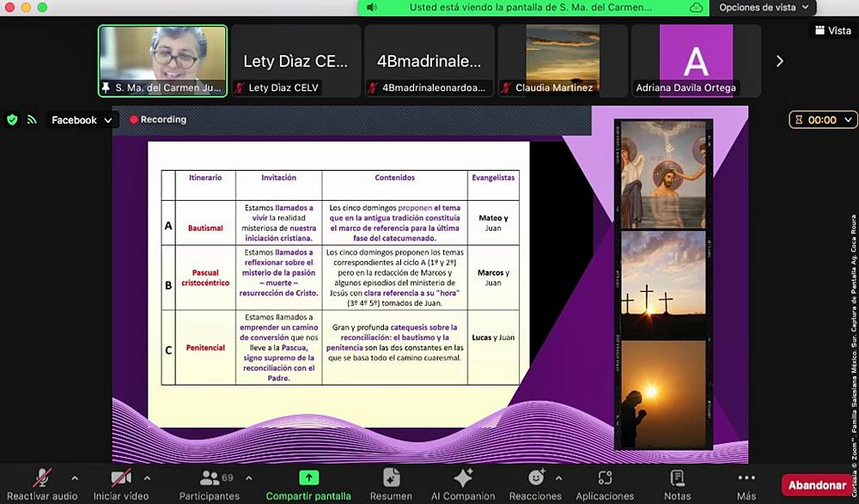Click the "Usted está viendo la pantalla" banner text
This screenshot has width=859, height=504.
pos(530,8)
